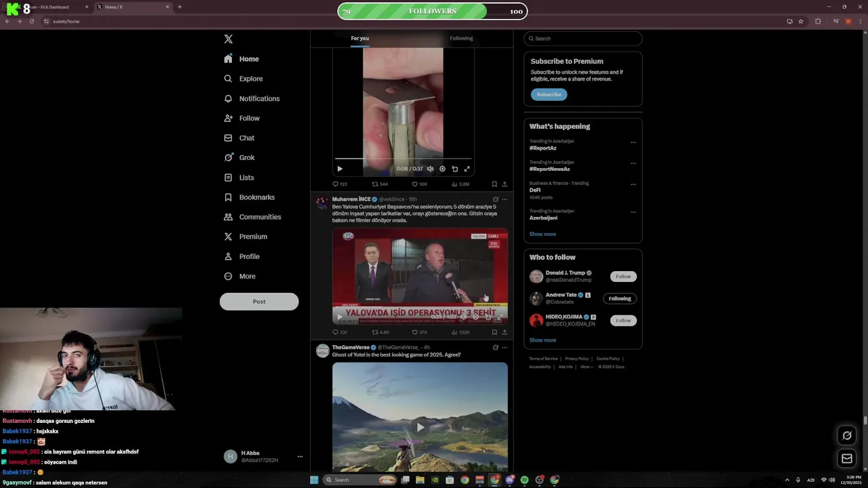Seek the top video's progress bar
868x488 pixels.
(403, 159)
